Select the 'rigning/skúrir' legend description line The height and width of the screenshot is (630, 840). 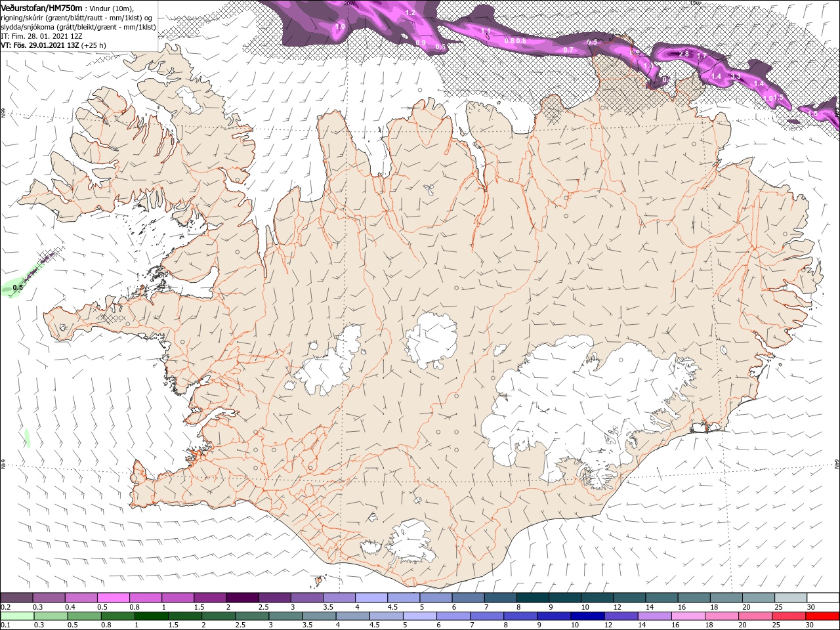[77, 18]
